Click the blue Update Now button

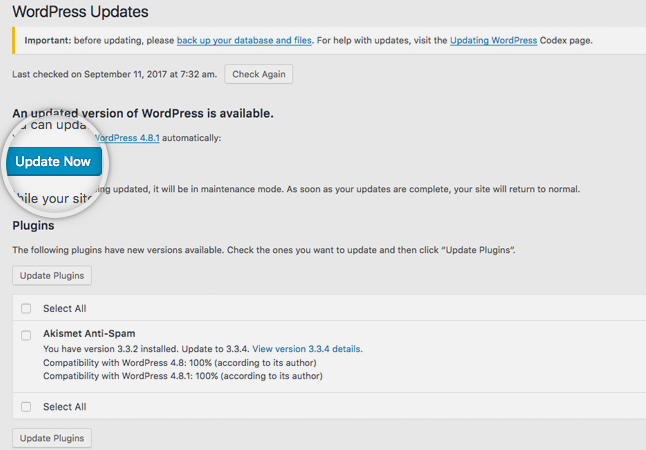coord(53,161)
